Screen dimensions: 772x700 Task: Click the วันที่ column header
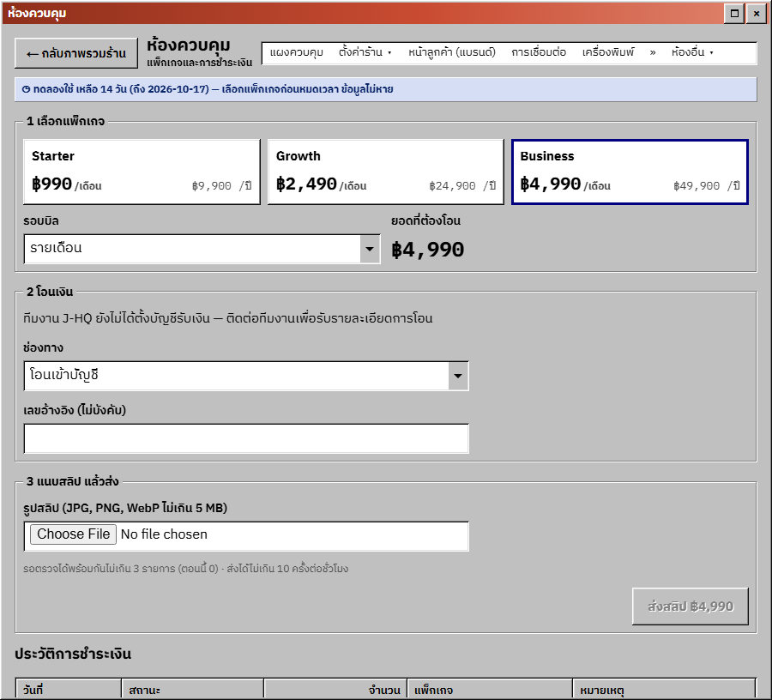[x=69, y=690]
